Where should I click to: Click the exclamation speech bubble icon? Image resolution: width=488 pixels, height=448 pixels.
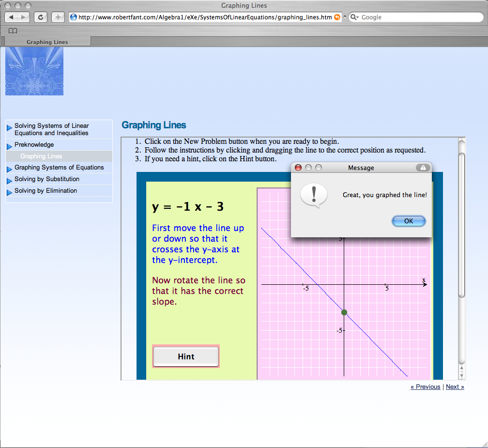point(314,196)
